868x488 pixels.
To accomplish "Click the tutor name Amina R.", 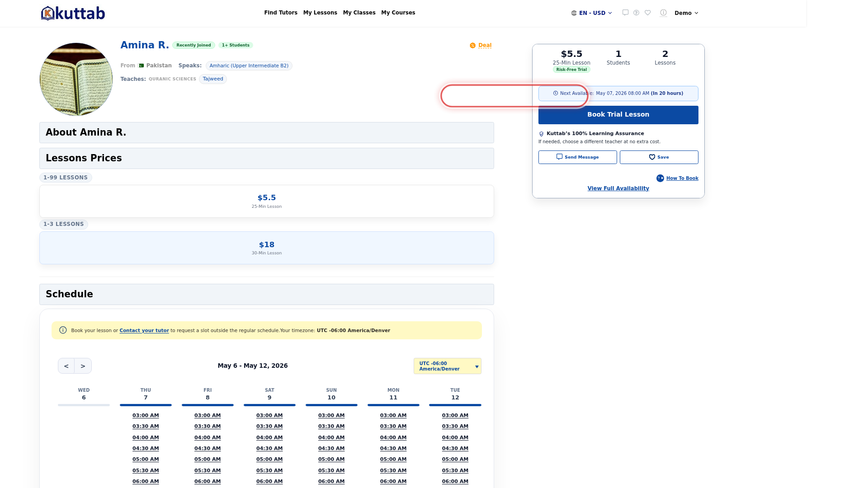I will pyautogui.click(x=145, y=45).
